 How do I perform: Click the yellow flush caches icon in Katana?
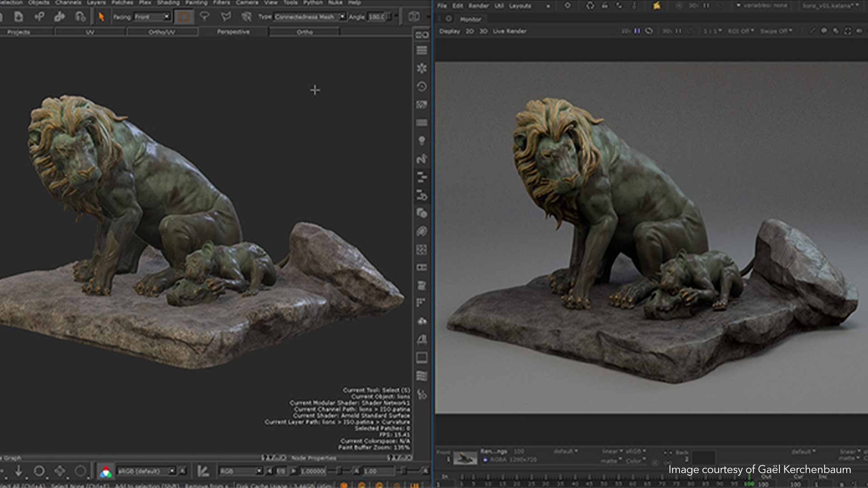coord(656,6)
